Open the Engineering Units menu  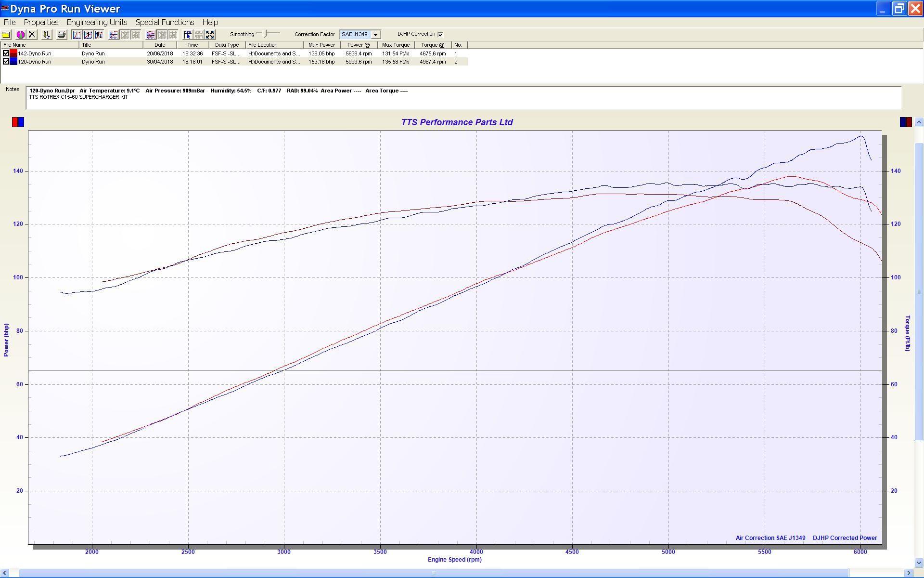[97, 22]
